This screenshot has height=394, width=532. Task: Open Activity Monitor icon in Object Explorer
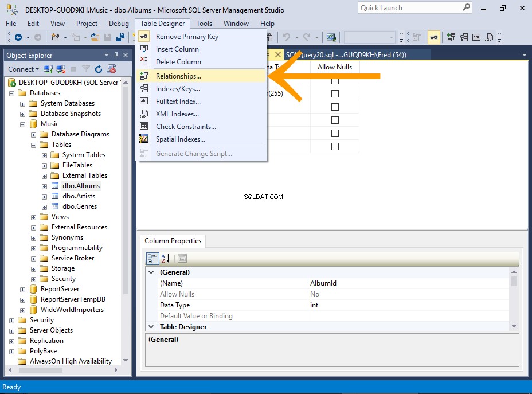[x=111, y=69]
